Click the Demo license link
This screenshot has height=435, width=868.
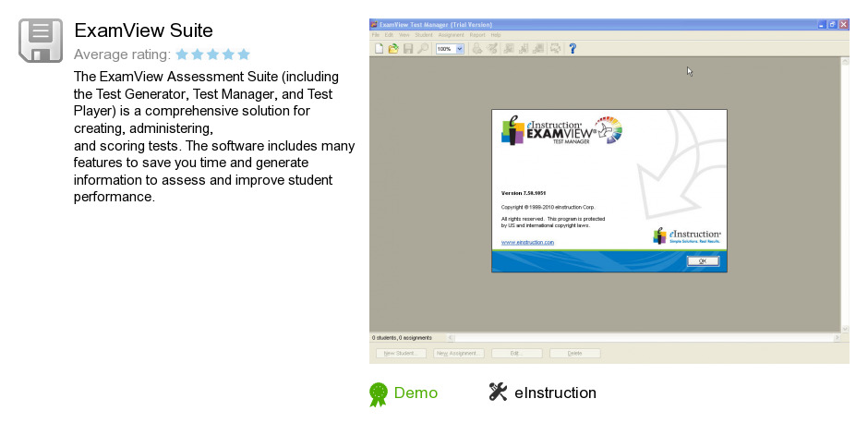pyautogui.click(x=416, y=393)
